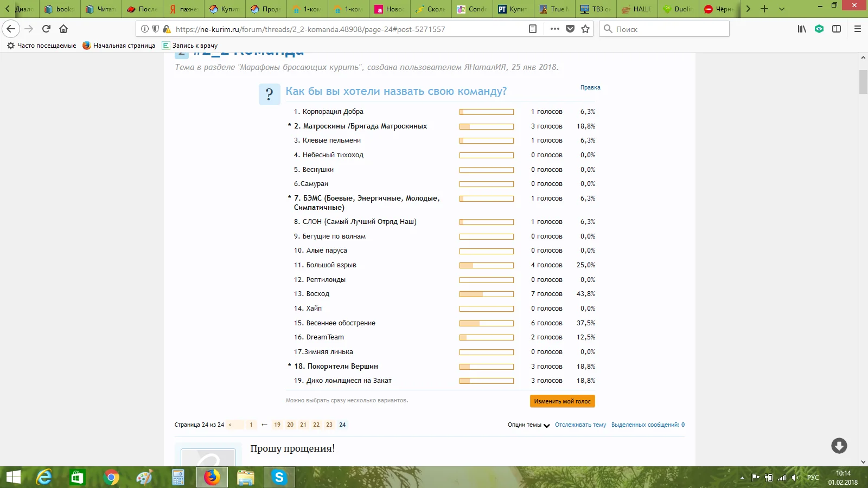This screenshot has width=868, height=488.
Task: Open the browser home page
Action: 63,29
